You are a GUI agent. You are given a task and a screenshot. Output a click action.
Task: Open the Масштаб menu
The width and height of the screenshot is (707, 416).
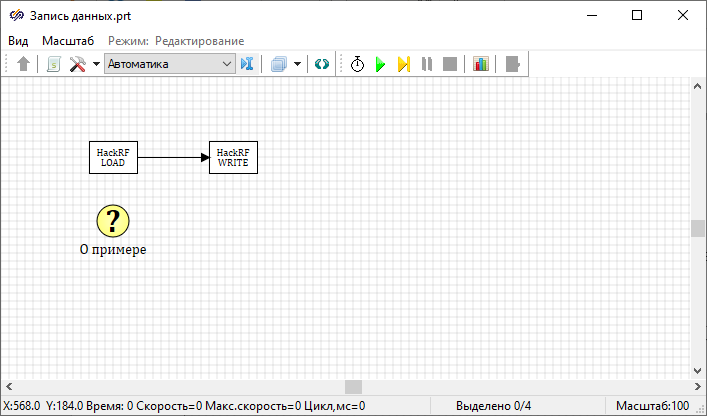(68, 40)
